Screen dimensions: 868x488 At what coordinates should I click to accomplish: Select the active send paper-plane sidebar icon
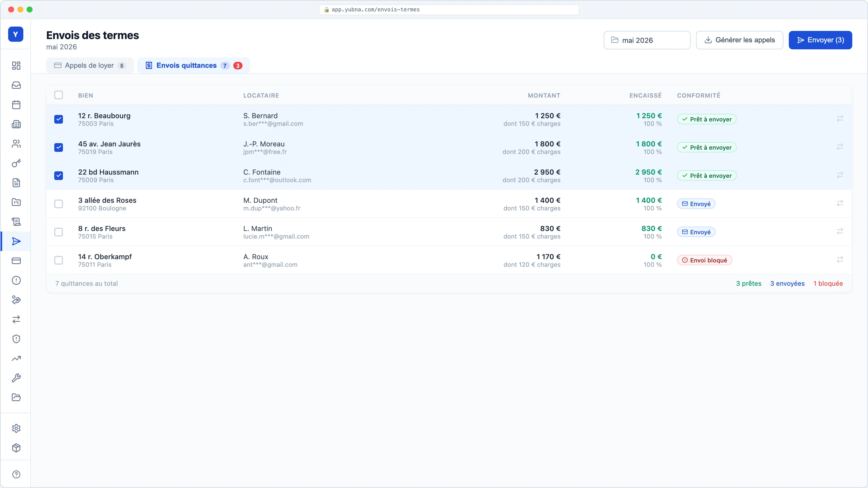(16, 241)
